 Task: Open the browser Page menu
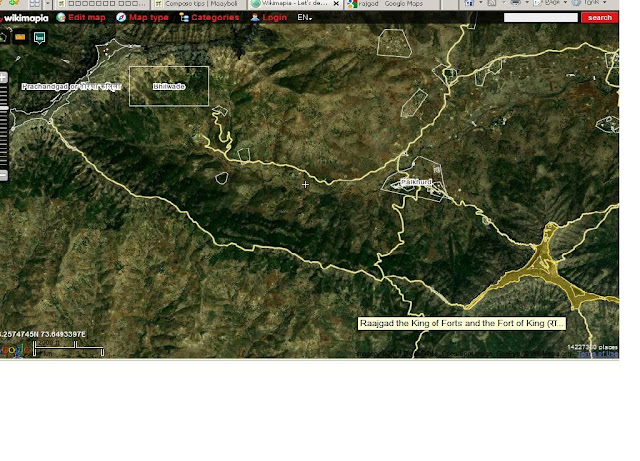click(550, 3)
